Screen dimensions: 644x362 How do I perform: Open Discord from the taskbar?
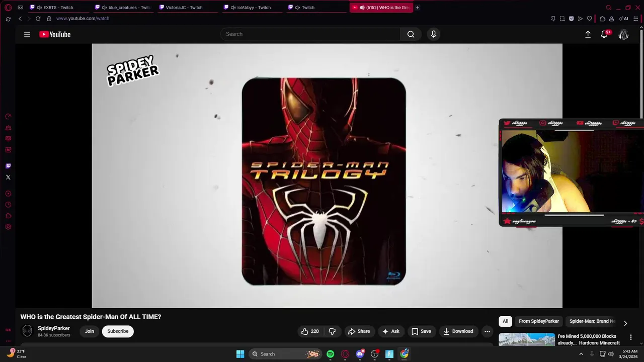click(x=360, y=354)
